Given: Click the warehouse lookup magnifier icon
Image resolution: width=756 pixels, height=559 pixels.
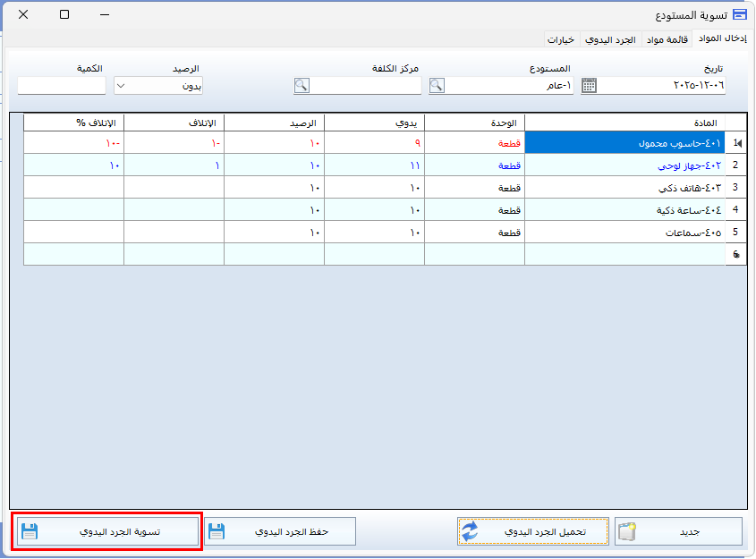Looking at the screenshot, I should pyautogui.click(x=437, y=86).
